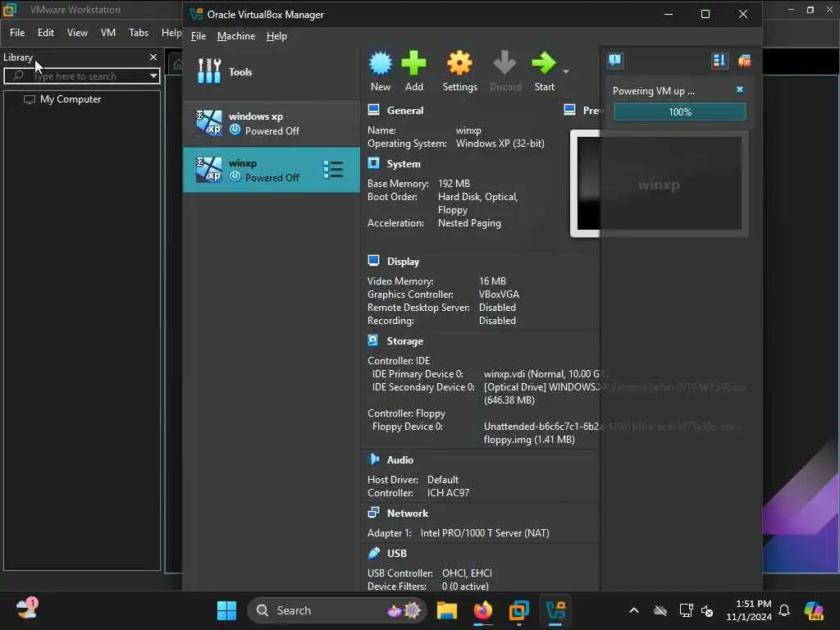Select the 'winxp' virtual machine entry
Screen dimensions: 840x630
272,170
